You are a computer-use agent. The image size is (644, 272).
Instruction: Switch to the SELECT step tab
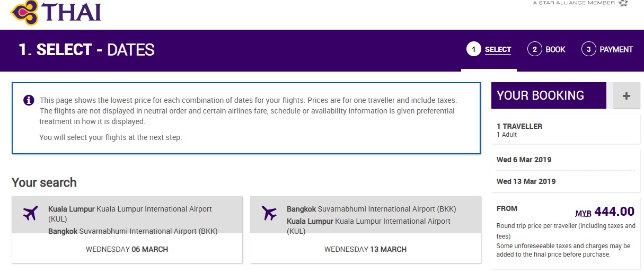498,49
